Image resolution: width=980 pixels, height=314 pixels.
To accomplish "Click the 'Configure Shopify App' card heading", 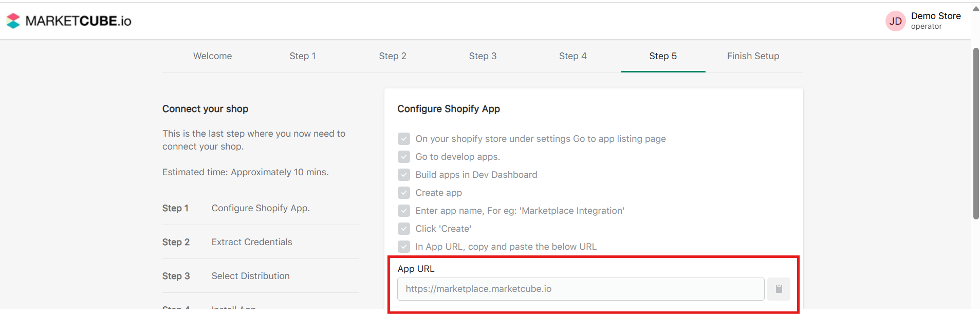I will click(449, 109).
